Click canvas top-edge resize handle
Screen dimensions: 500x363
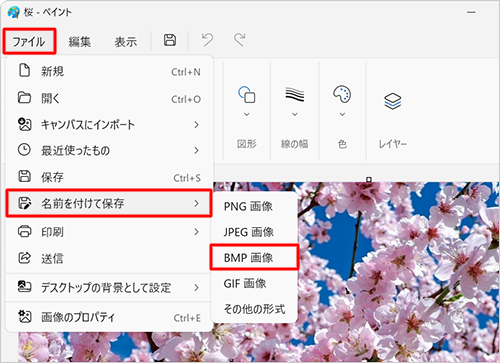point(369,180)
